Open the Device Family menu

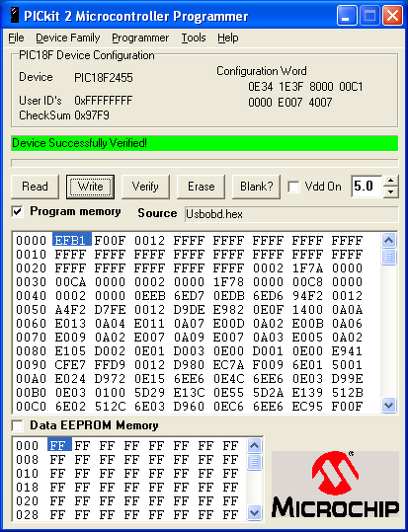point(68,38)
